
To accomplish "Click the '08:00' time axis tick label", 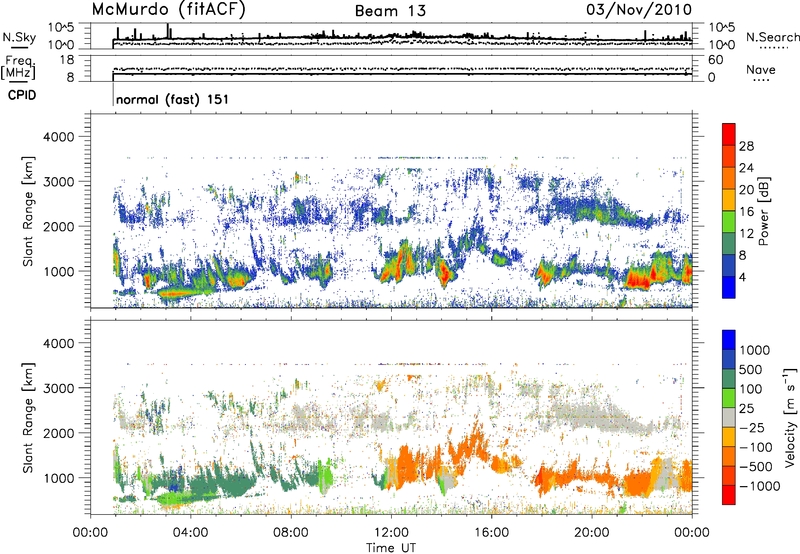I will [x=291, y=533].
